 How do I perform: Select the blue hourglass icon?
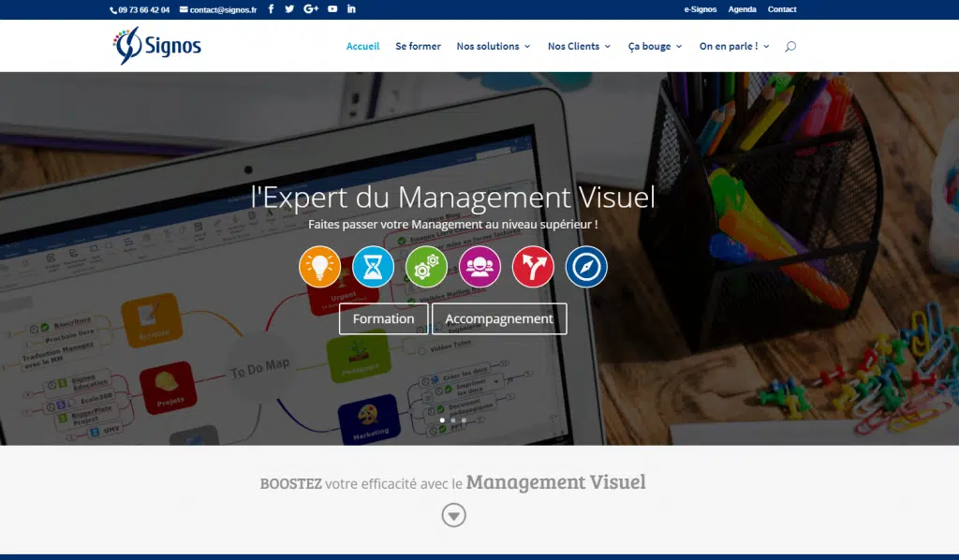[x=373, y=267]
